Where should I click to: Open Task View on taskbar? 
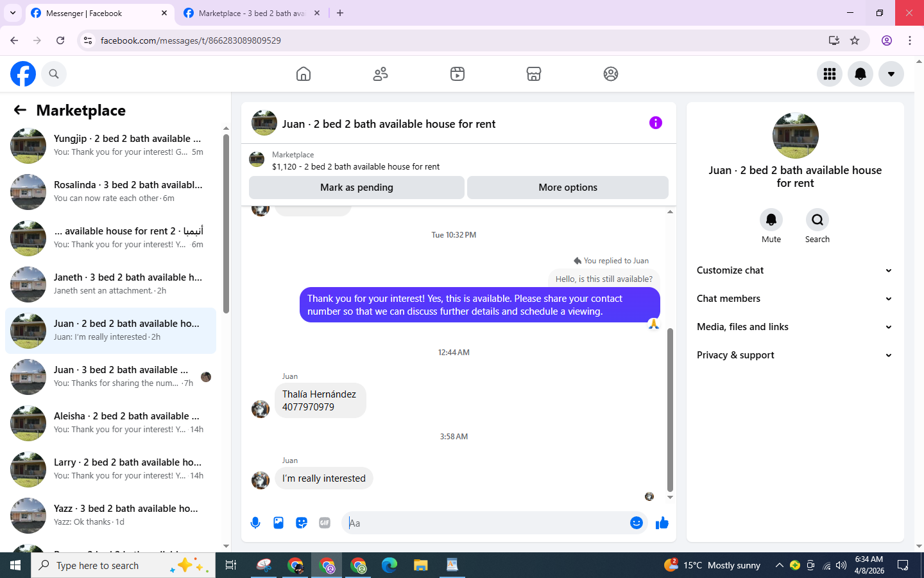(x=231, y=565)
